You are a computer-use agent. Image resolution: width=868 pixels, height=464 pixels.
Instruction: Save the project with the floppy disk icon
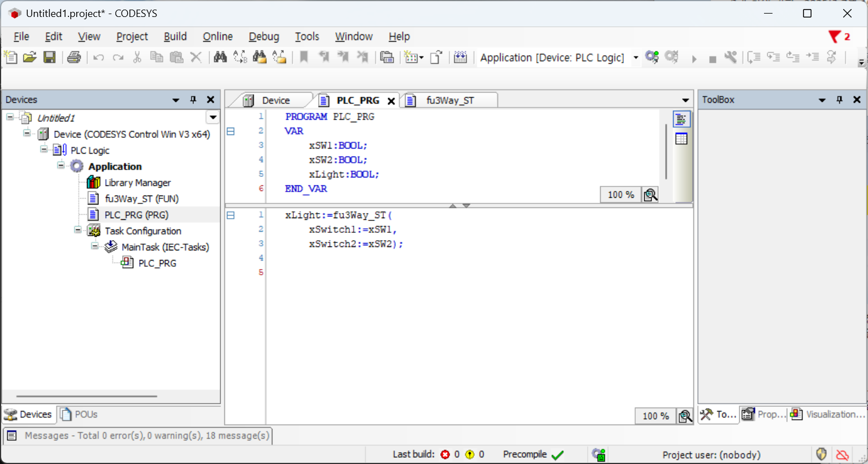[x=50, y=57]
